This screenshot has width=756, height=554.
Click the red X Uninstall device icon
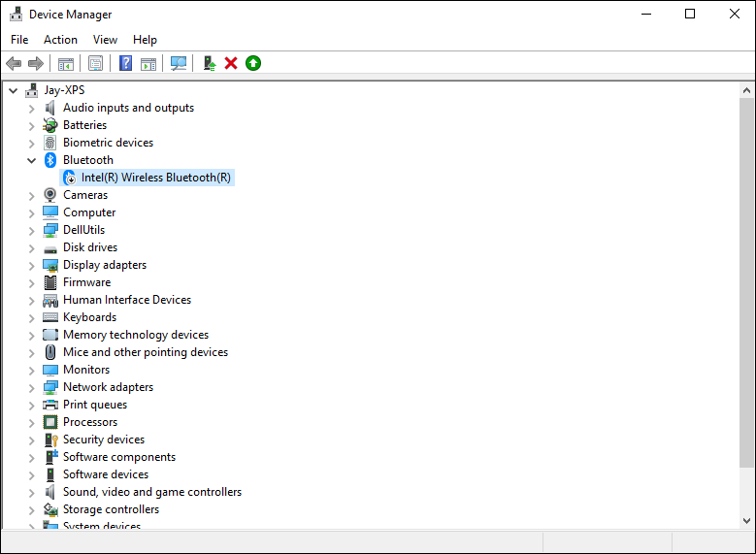click(x=231, y=63)
